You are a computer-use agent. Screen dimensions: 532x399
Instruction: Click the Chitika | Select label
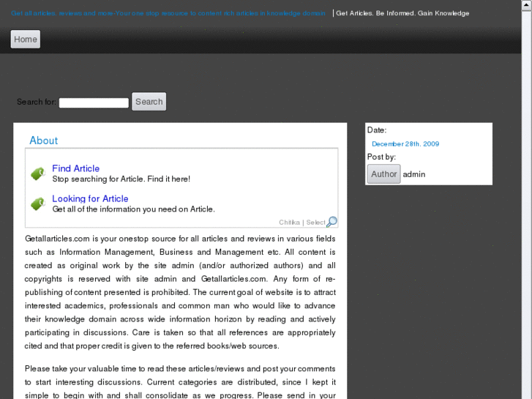coord(302,223)
